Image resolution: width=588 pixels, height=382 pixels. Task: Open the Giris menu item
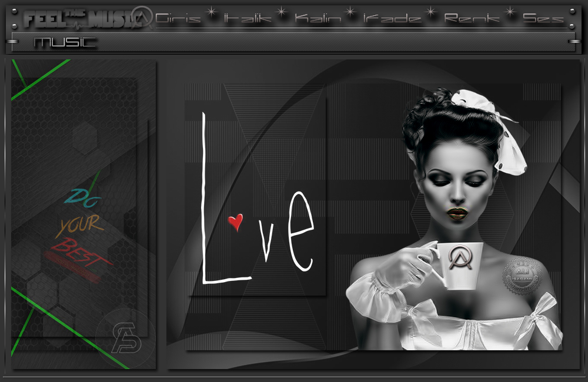point(178,18)
